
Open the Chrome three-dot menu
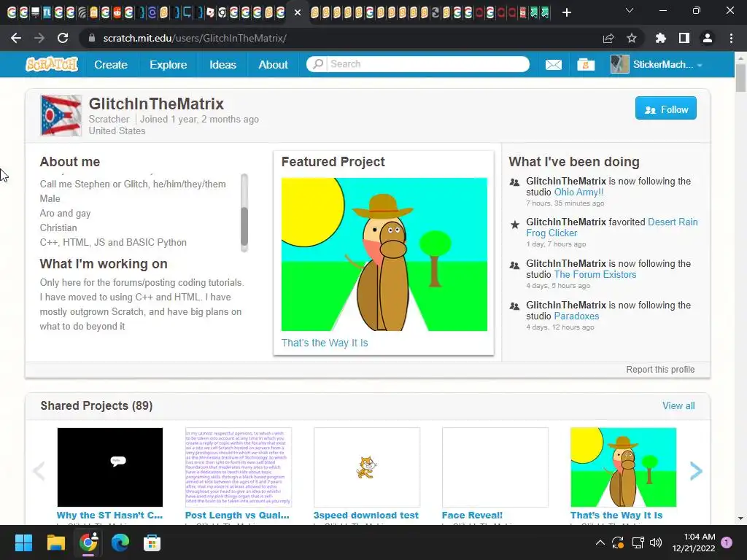pos(731,38)
